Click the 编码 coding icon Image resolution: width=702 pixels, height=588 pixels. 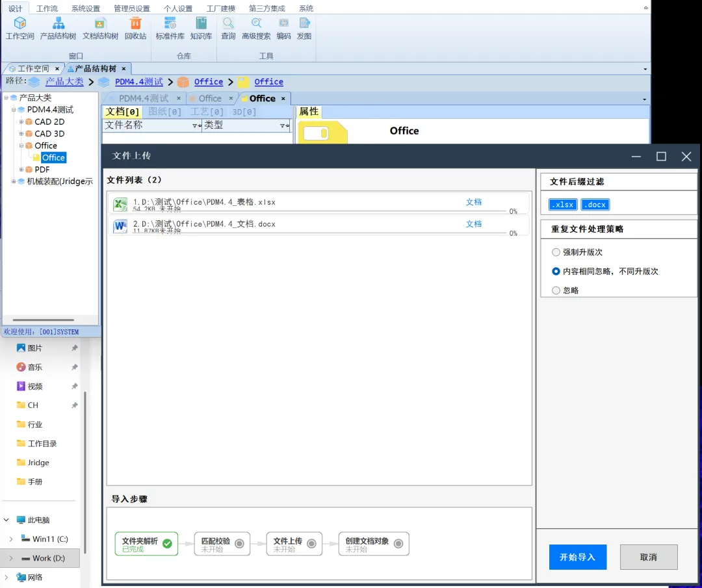click(283, 23)
